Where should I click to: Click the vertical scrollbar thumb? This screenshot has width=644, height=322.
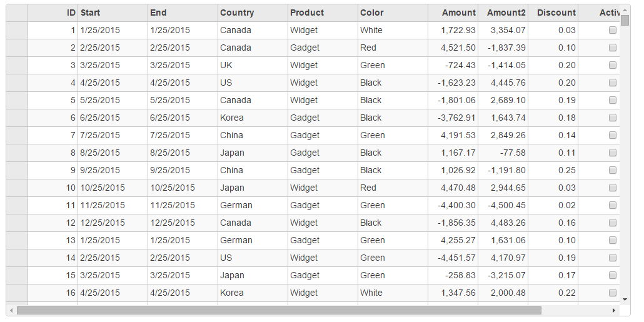point(625,20)
